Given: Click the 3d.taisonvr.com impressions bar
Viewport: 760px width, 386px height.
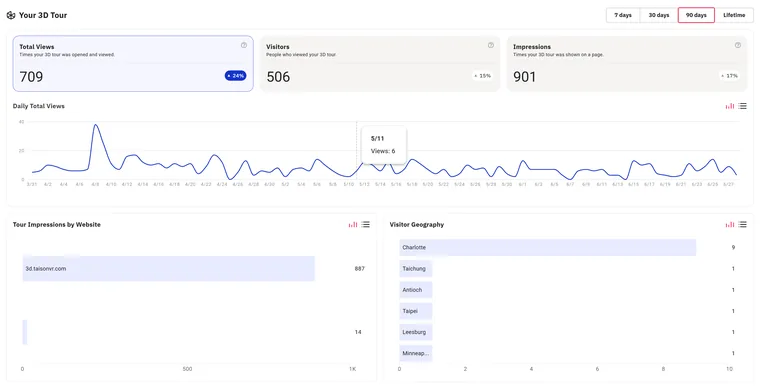Looking at the screenshot, I should click(169, 269).
